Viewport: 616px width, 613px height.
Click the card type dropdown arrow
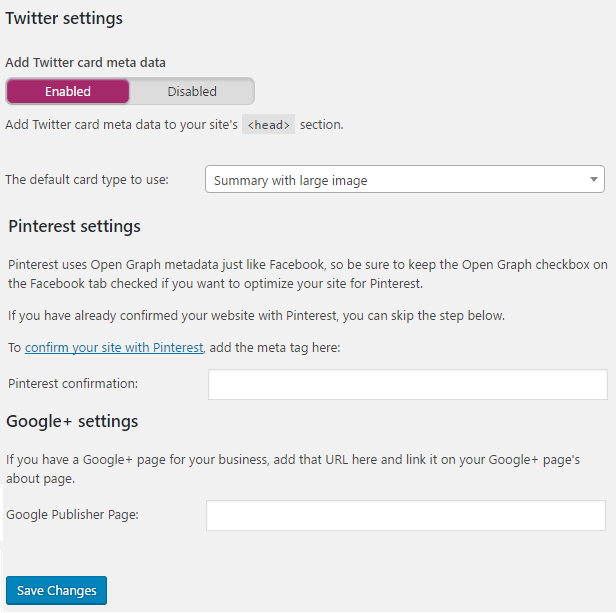click(594, 180)
